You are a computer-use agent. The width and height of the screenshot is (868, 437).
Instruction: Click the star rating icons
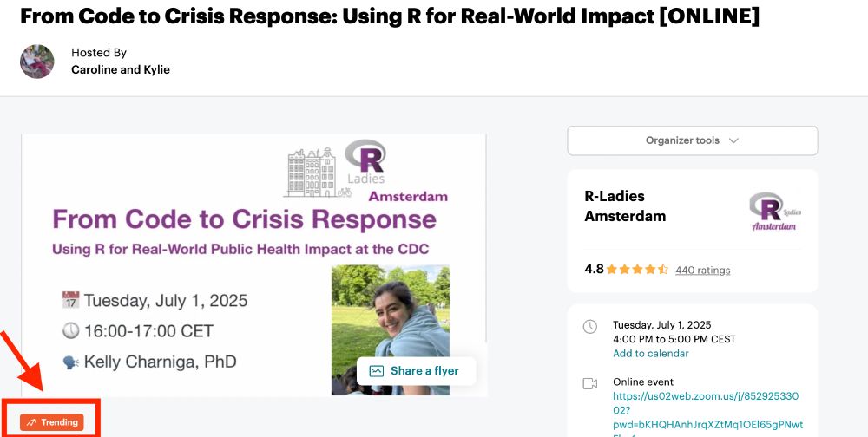[x=637, y=270]
